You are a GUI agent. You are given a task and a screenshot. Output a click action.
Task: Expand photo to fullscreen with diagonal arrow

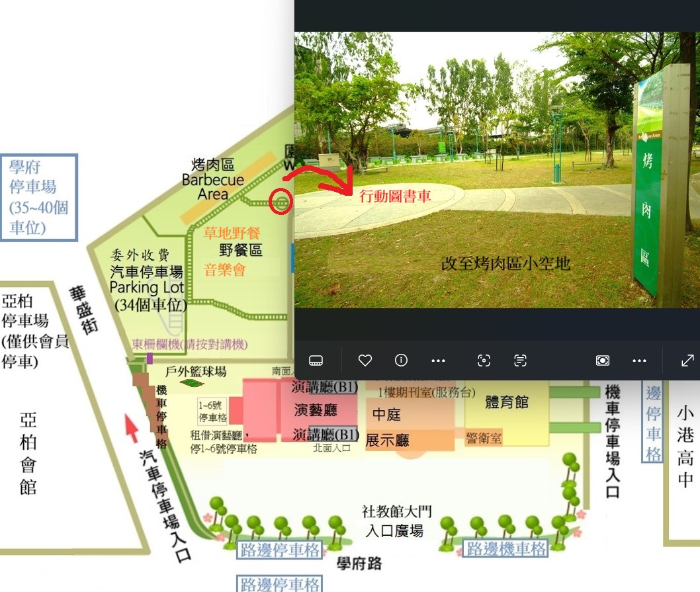tap(687, 360)
